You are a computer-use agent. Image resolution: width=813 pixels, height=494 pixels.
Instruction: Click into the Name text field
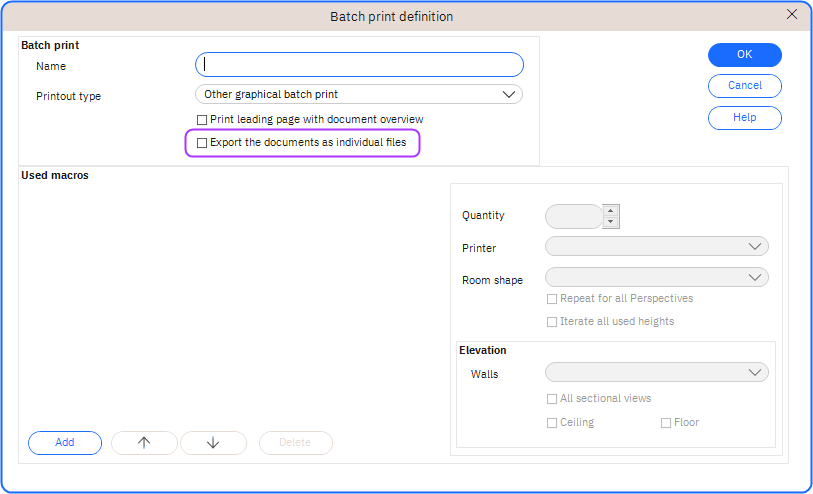tap(359, 65)
